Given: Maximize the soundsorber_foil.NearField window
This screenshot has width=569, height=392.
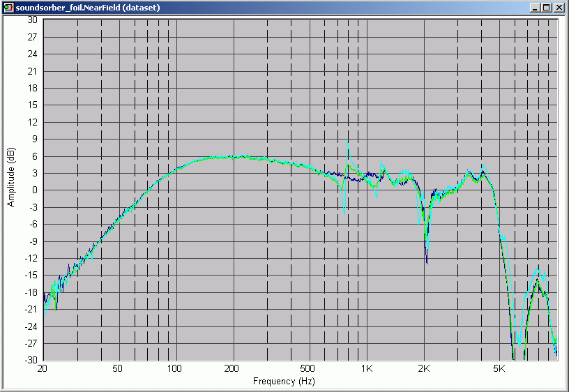Looking at the screenshot, I should [x=547, y=8].
